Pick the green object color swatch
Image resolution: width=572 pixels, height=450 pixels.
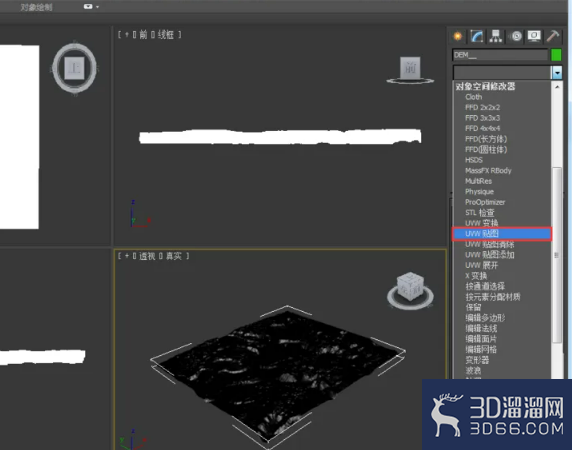coord(556,55)
